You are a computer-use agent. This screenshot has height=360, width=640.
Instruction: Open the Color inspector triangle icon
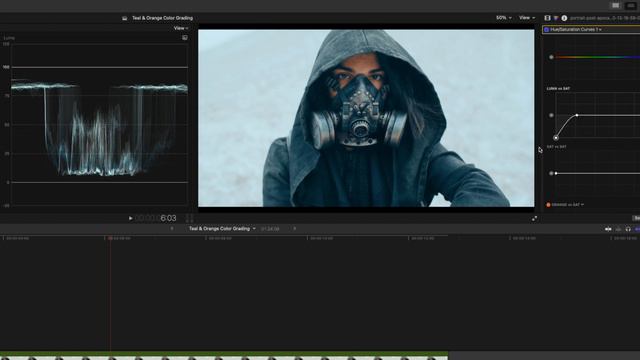click(556, 18)
